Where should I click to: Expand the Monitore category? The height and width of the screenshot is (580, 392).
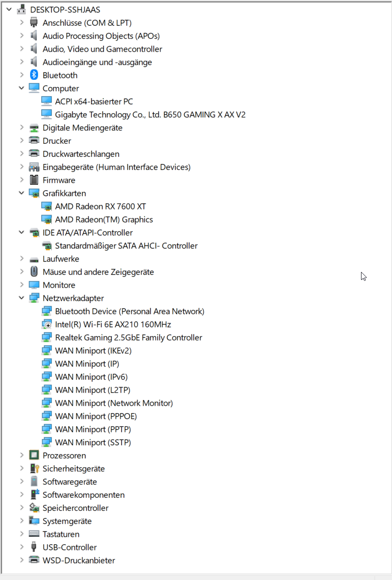coord(22,285)
